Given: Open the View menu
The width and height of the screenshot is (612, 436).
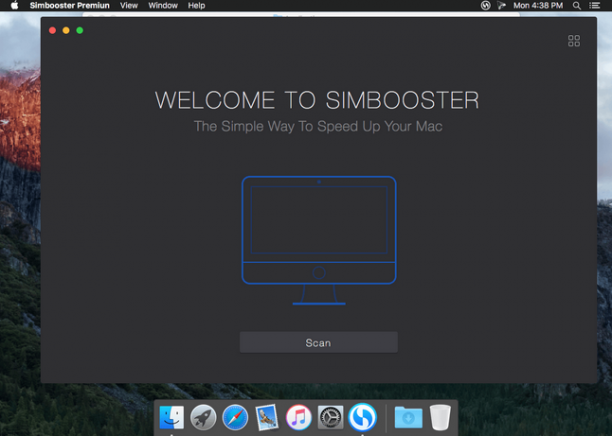Looking at the screenshot, I should [x=129, y=5].
